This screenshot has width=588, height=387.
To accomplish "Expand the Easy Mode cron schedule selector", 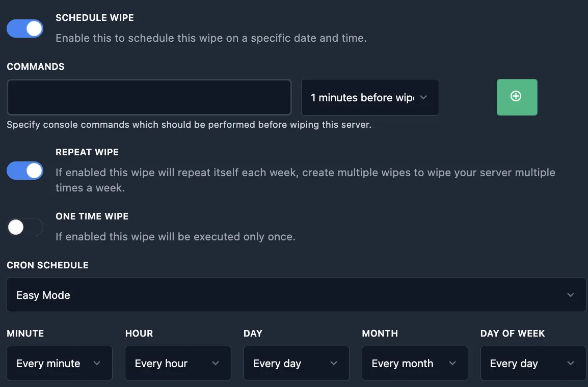I will 296,295.
